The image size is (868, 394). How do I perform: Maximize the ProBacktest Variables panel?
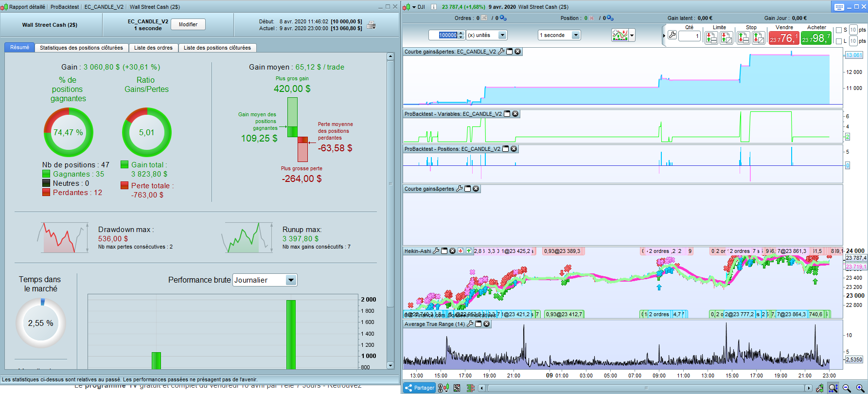coord(507,114)
